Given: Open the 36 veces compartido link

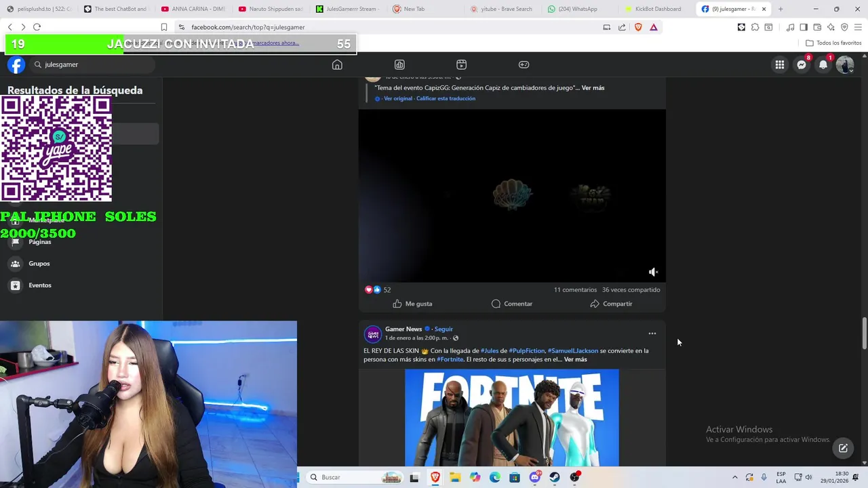Looking at the screenshot, I should 631,289.
